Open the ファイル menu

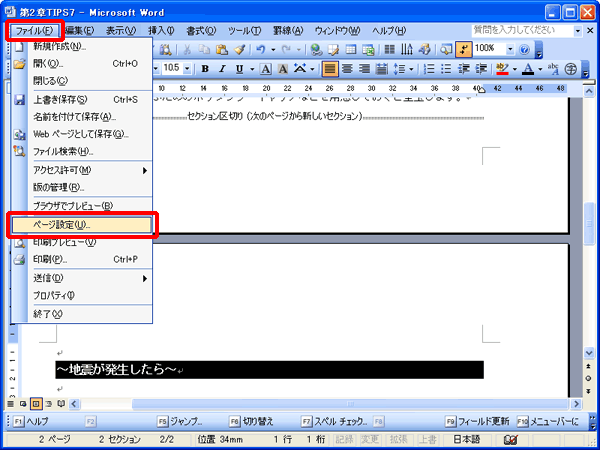(34, 31)
